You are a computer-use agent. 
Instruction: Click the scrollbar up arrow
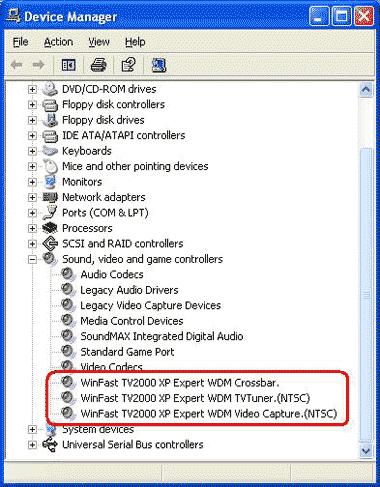pyautogui.click(x=366, y=90)
